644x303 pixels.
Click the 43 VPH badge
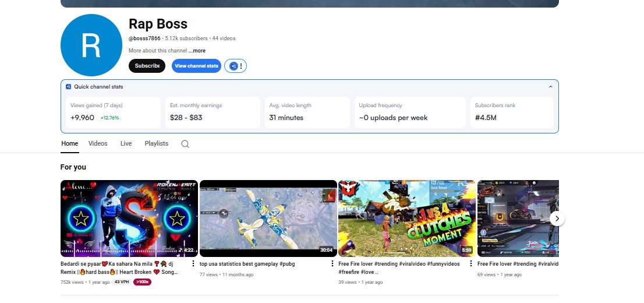tap(121, 282)
